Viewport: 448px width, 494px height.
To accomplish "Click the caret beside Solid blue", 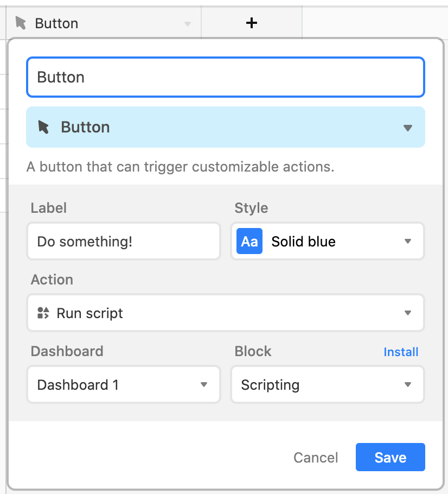I will 408,242.
